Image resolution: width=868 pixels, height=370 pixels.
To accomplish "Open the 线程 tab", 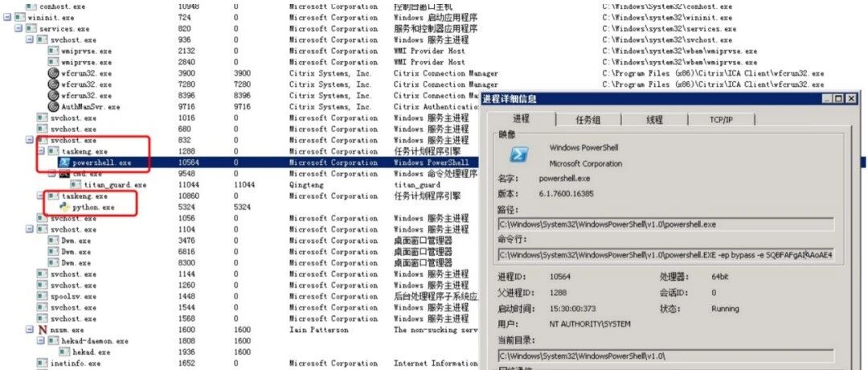I will (654, 120).
